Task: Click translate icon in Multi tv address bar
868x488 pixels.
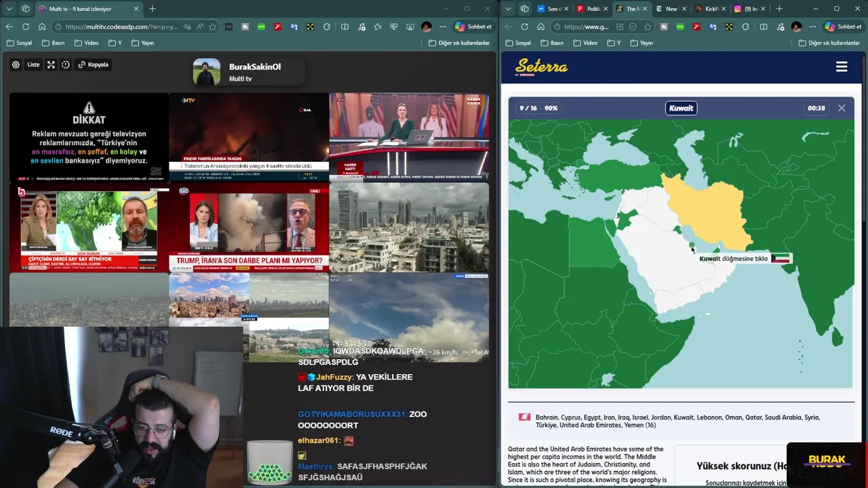Action: (x=187, y=26)
